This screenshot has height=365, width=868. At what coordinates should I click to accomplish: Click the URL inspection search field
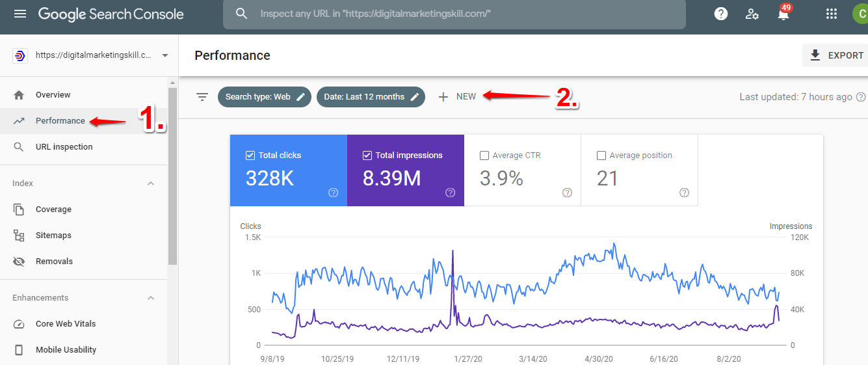(454, 14)
